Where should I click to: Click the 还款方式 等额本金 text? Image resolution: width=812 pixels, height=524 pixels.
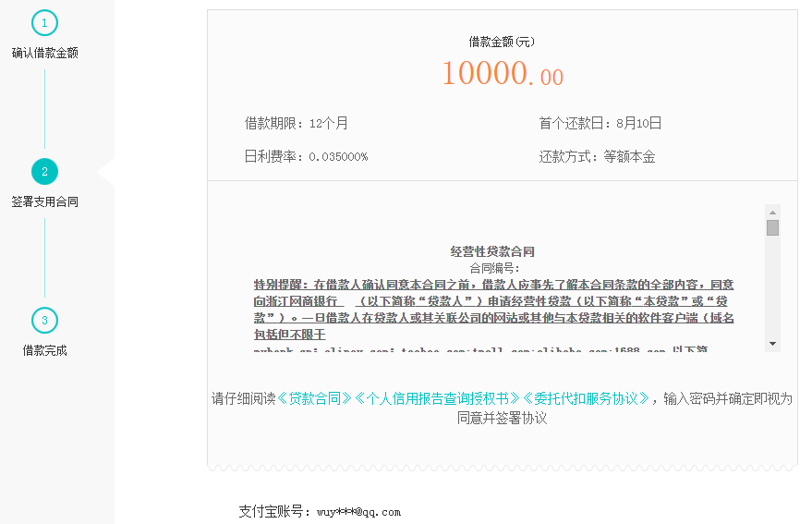(x=597, y=157)
